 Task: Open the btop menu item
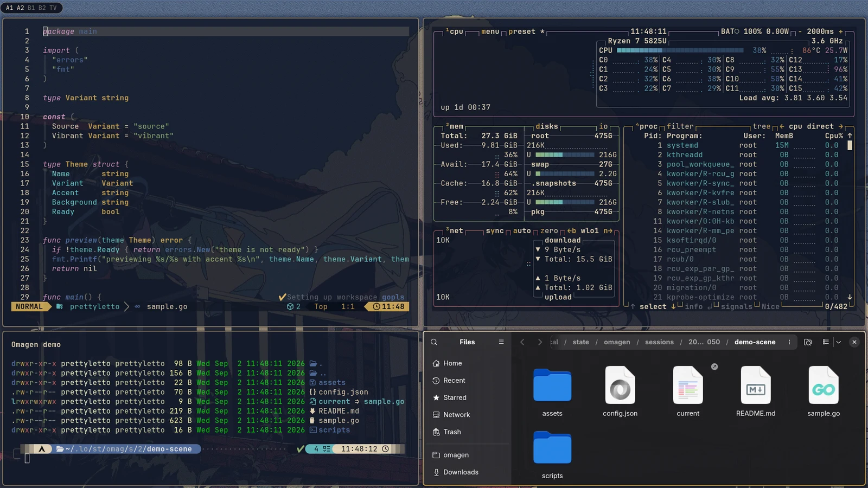coord(490,31)
